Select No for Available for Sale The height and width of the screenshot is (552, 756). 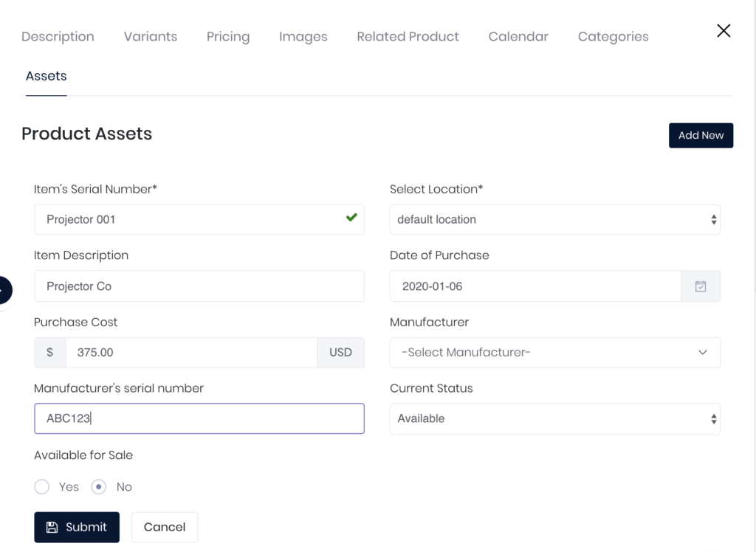(99, 487)
